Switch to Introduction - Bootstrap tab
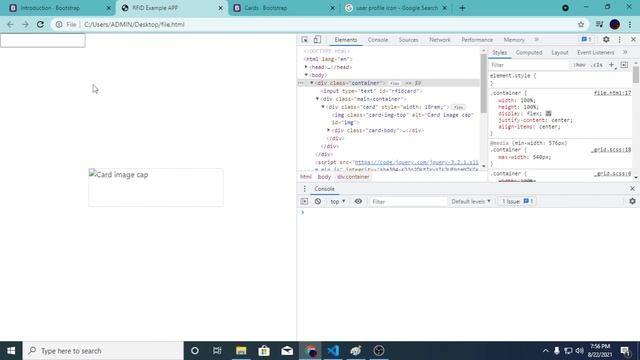This screenshot has height=360, width=640. (x=60, y=8)
